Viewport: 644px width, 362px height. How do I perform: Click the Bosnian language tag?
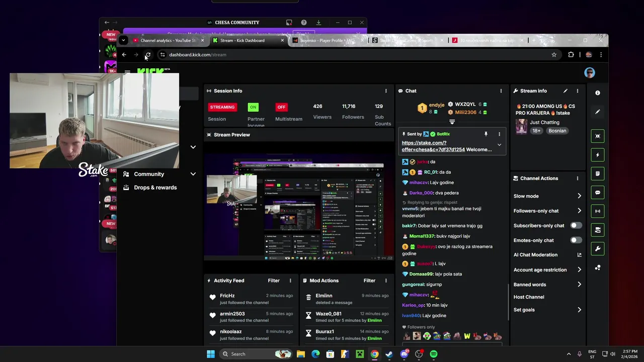pyautogui.click(x=557, y=131)
